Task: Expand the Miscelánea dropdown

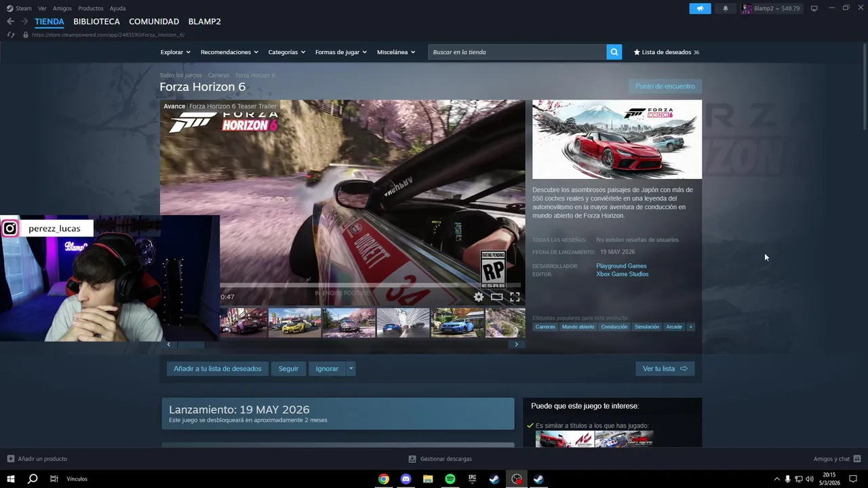Action: point(396,52)
